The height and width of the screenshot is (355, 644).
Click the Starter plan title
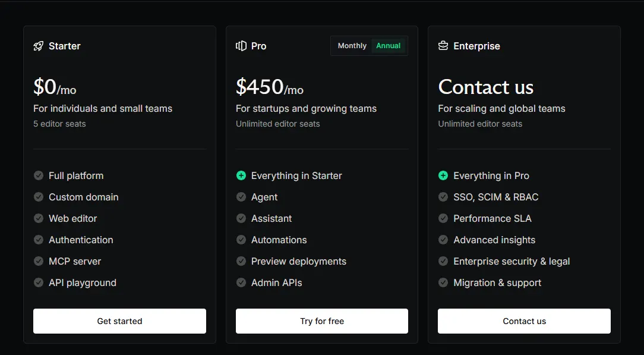(65, 46)
